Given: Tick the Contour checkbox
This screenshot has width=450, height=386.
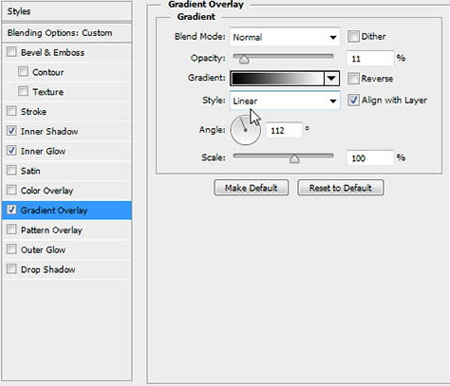Looking at the screenshot, I should (23, 71).
